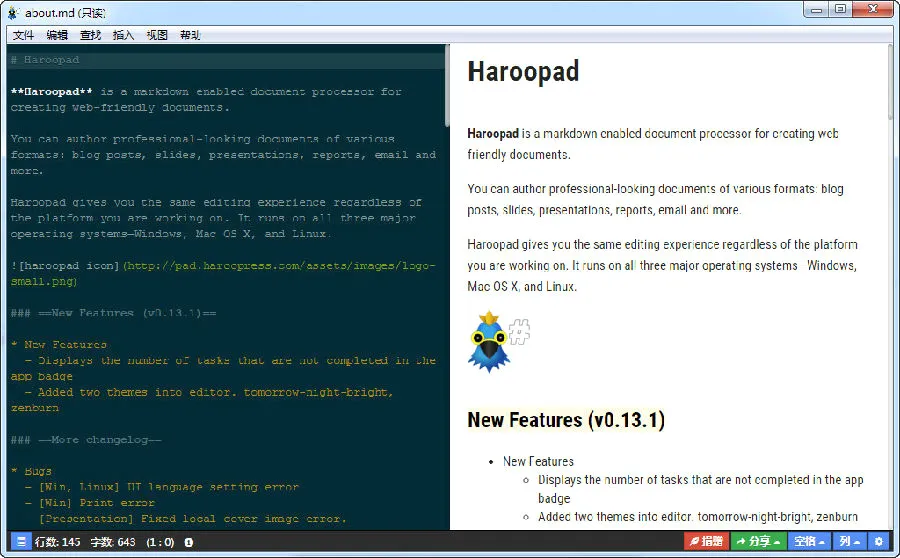Viewport: 900px width, 558px height.
Task: Click '[Presentation] Fixed local cover image error.' line
Action: (192, 518)
